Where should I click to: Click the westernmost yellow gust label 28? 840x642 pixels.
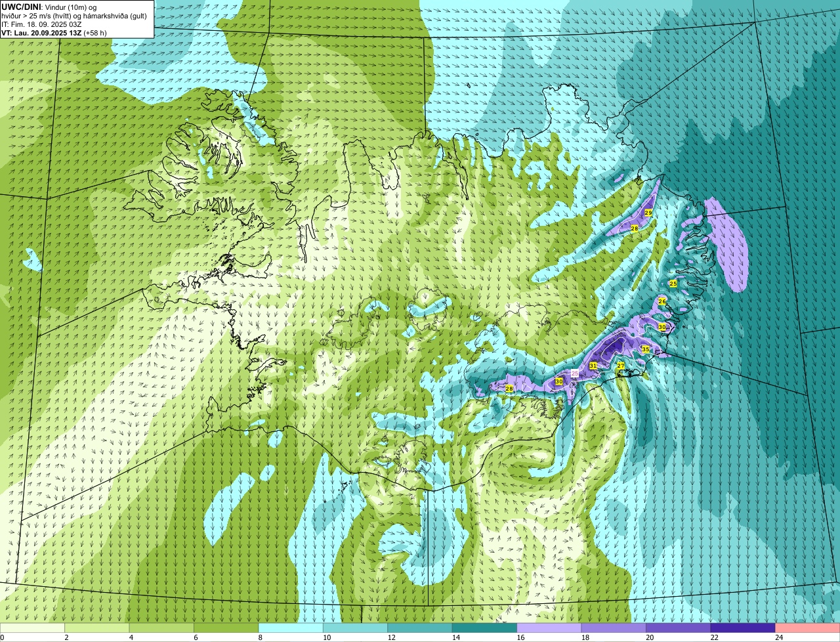pos(509,389)
